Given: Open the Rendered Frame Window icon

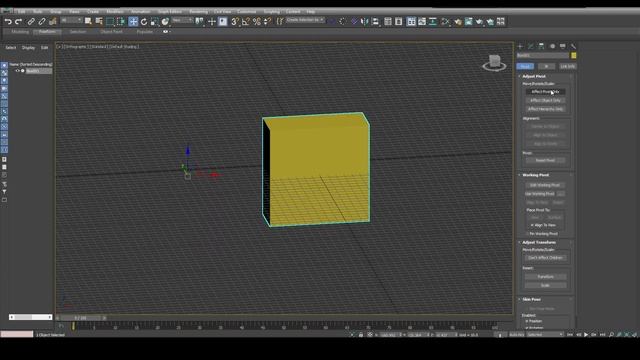Looking at the screenshot, I should [469, 22].
